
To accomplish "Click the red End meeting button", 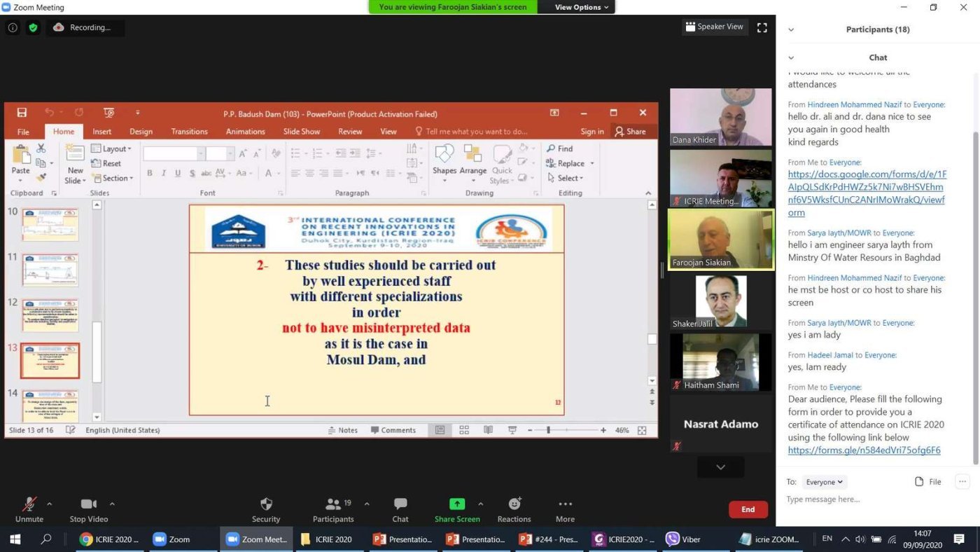I will (x=748, y=509).
